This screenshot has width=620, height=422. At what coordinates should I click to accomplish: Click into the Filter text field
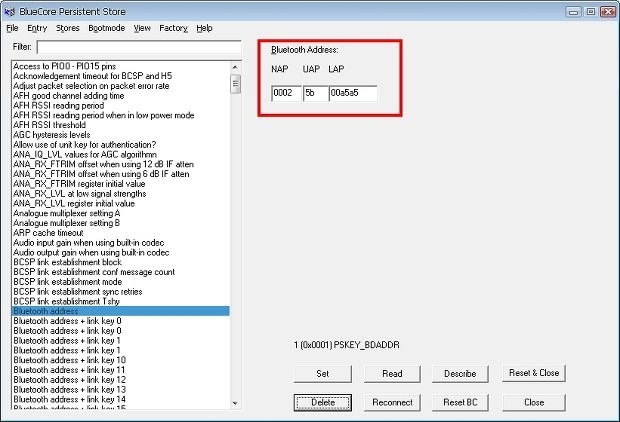click(139, 47)
